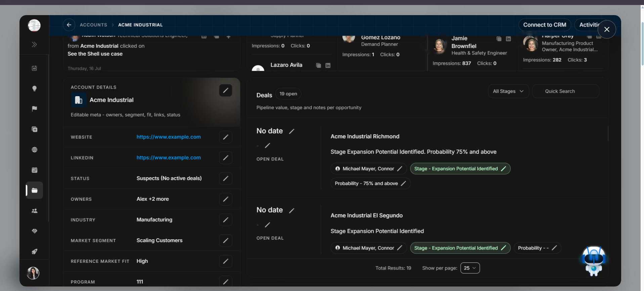This screenshot has width=644, height=291.
Task: Open Lazaro Avila's LinkedIn icon
Action: tap(328, 65)
